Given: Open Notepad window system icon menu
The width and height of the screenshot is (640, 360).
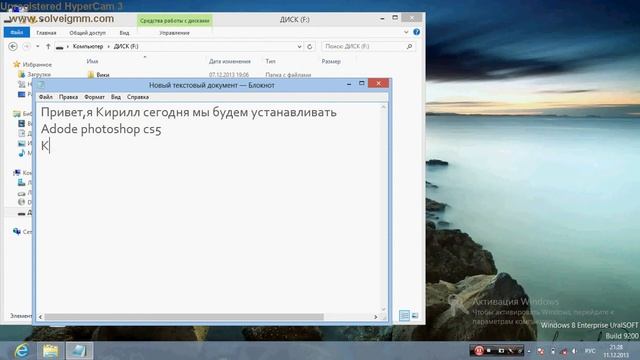Looking at the screenshot, I should [x=41, y=85].
